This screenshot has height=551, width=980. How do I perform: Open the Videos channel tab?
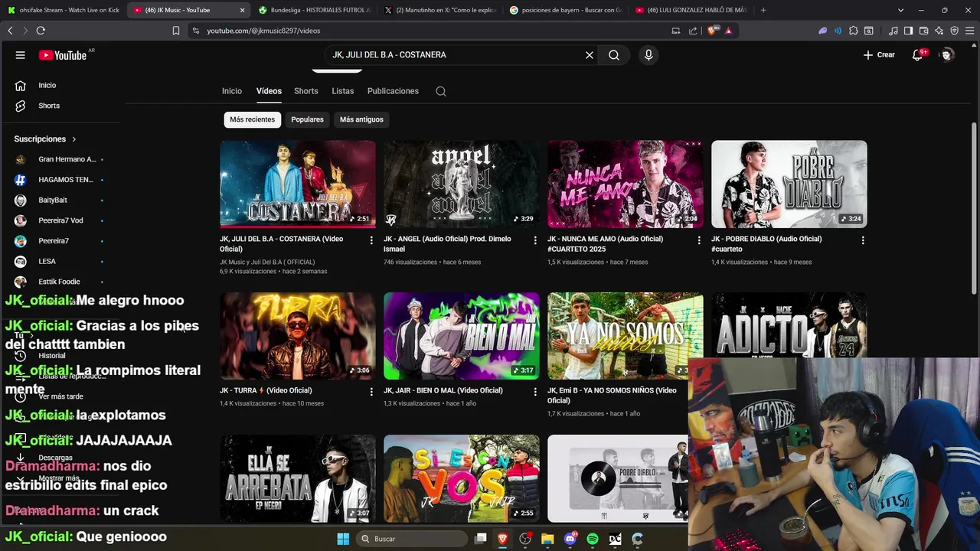point(269,91)
